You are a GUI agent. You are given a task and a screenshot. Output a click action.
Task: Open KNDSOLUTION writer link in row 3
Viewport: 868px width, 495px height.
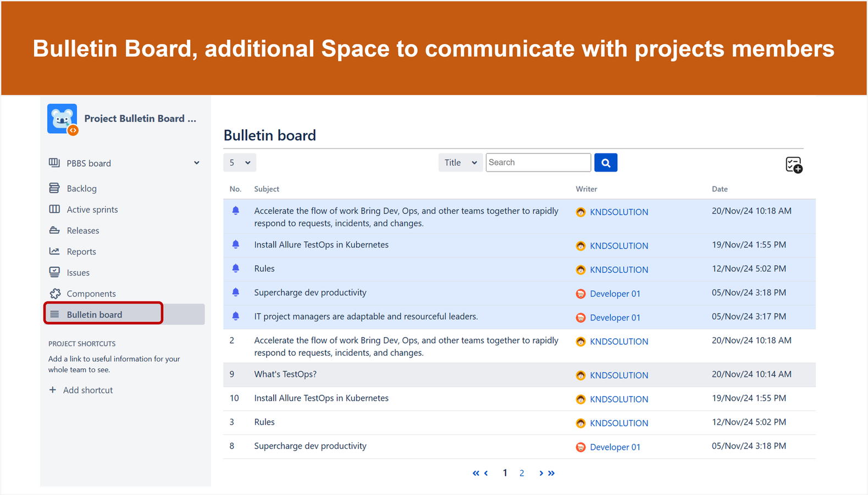coord(619,423)
